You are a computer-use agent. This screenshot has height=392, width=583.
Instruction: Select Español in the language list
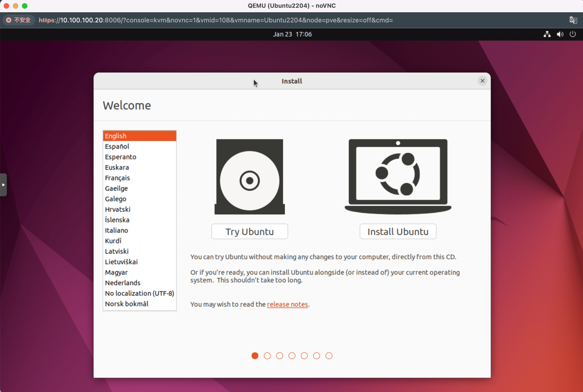(x=139, y=146)
